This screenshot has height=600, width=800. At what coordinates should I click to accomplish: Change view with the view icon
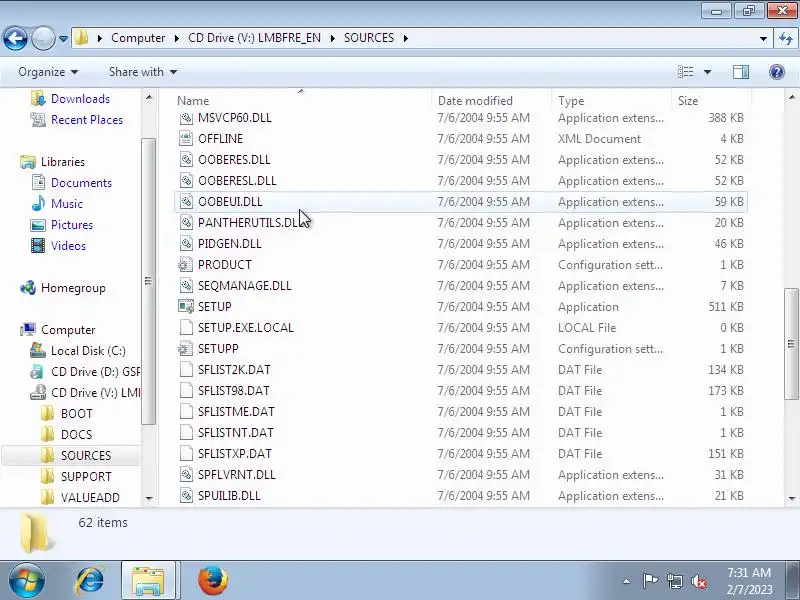pos(686,72)
